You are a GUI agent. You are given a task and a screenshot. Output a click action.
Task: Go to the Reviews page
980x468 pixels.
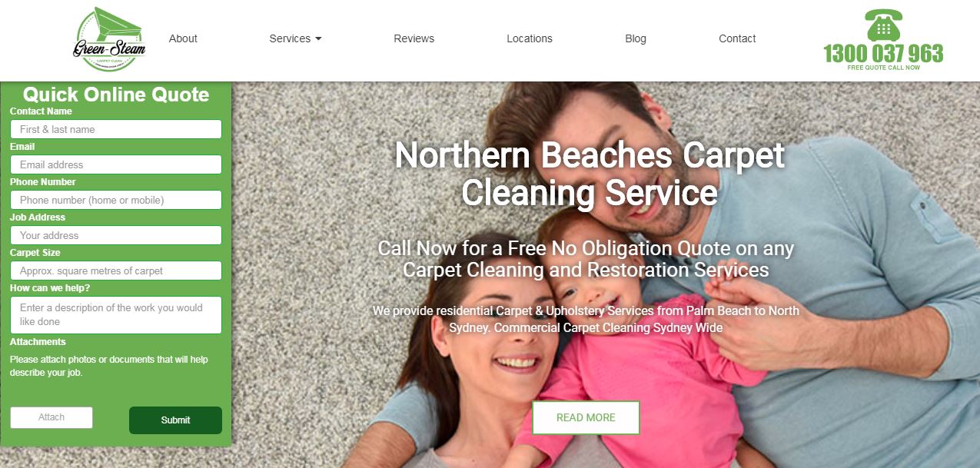coord(414,38)
